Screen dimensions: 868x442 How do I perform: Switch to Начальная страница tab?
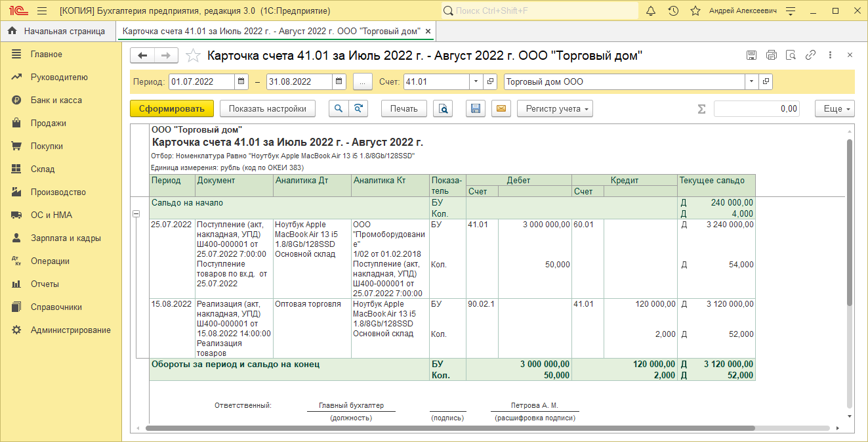[x=57, y=31]
